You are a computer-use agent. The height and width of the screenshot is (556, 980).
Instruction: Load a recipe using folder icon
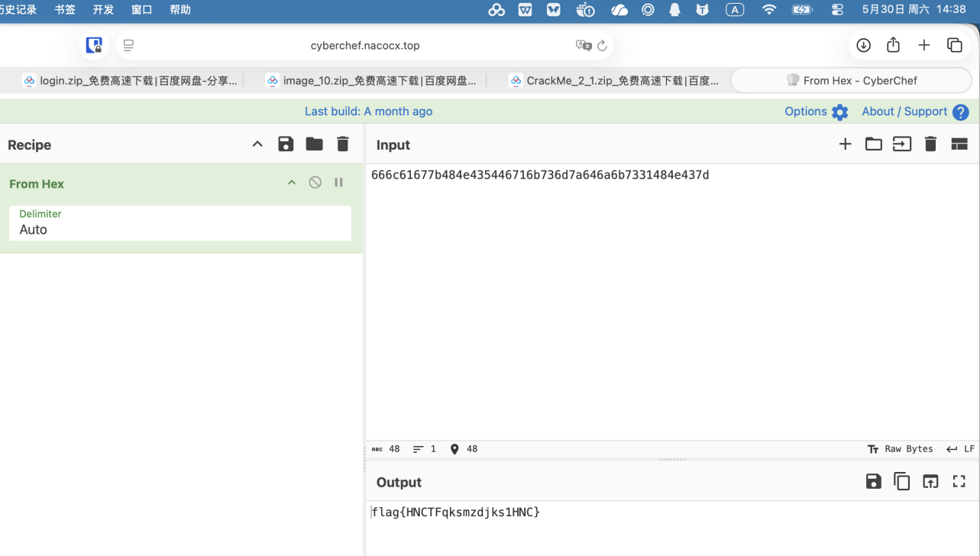pyautogui.click(x=314, y=144)
